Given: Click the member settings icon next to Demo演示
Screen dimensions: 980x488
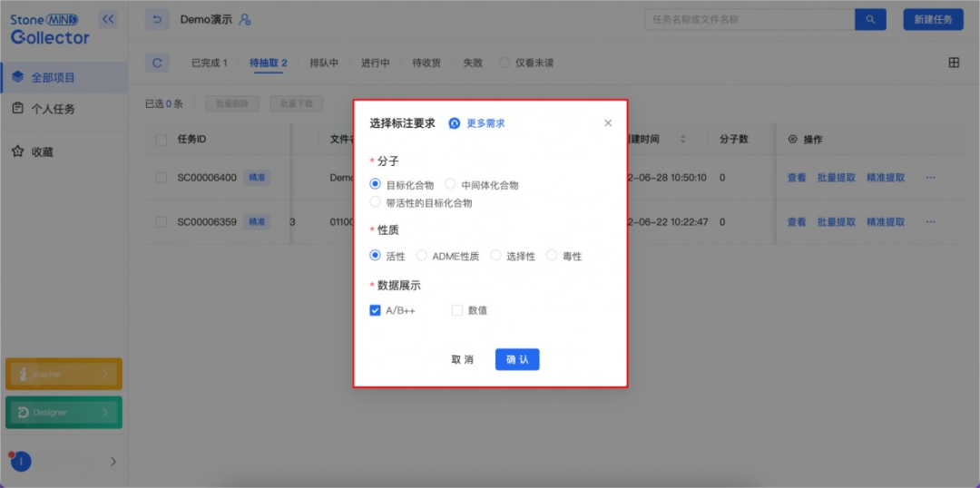Looking at the screenshot, I should tap(244, 20).
